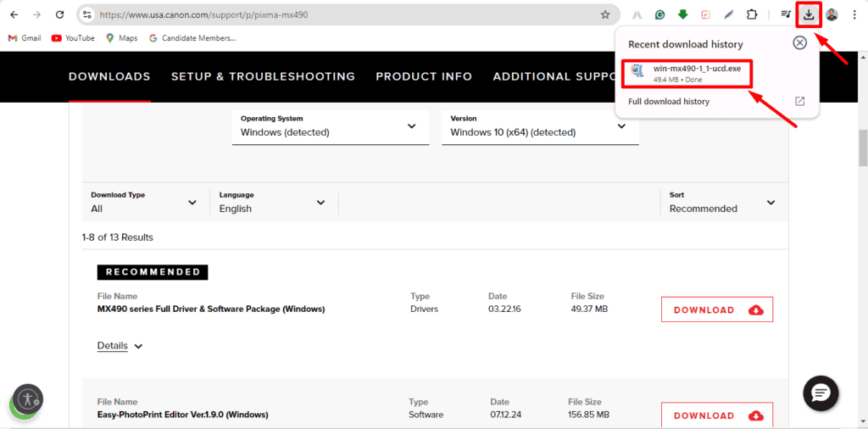Close the Recent download history popup
This screenshot has height=429, width=868.
click(x=800, y=42)
